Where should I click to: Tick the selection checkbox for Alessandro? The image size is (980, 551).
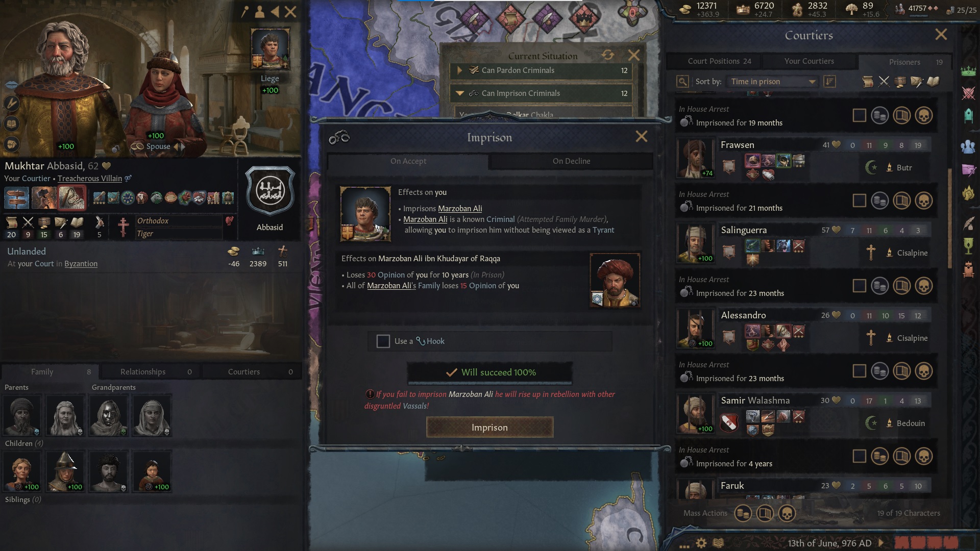(860, 371)
